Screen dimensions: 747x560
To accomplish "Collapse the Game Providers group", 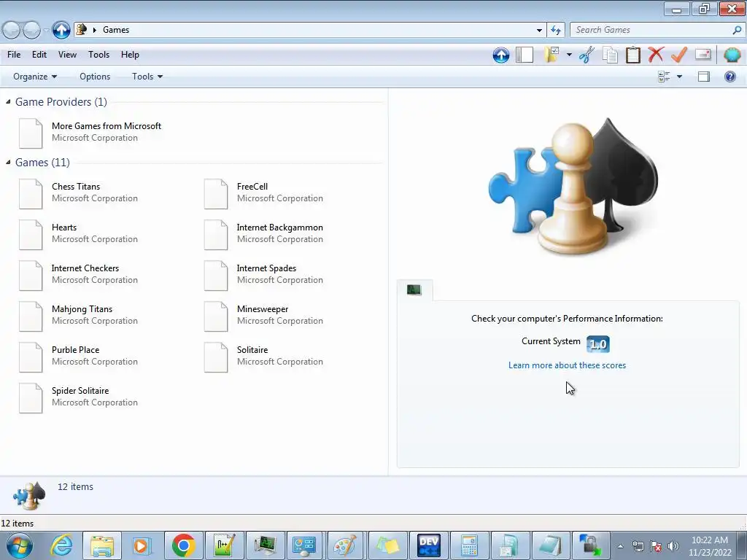I will (x=8, y=101).
